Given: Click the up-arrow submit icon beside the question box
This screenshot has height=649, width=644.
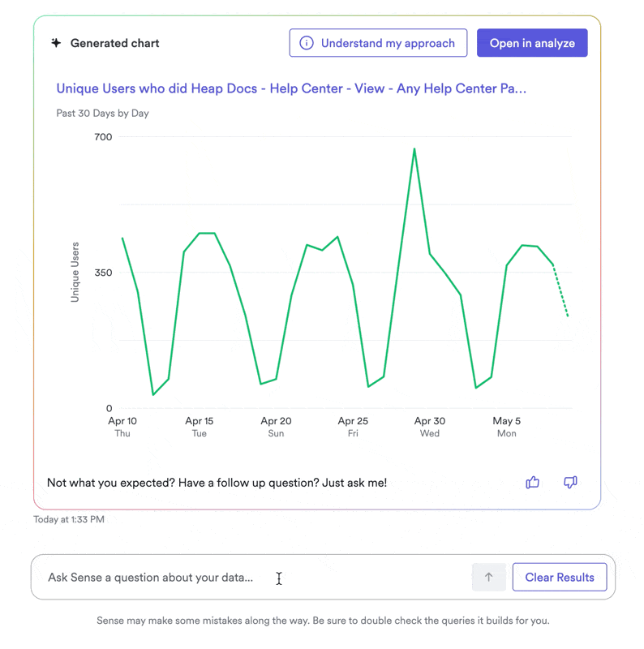Looking at the screenshot, I should tap(488, 577).
